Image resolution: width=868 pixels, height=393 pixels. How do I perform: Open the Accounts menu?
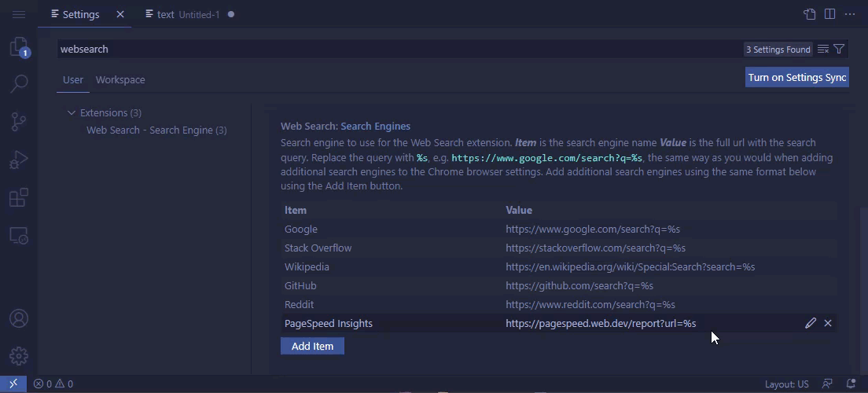tap(19, 318)
